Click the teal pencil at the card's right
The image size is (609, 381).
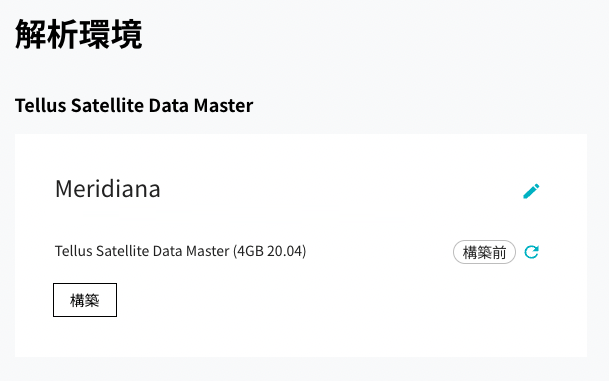[x=531, y=191]
